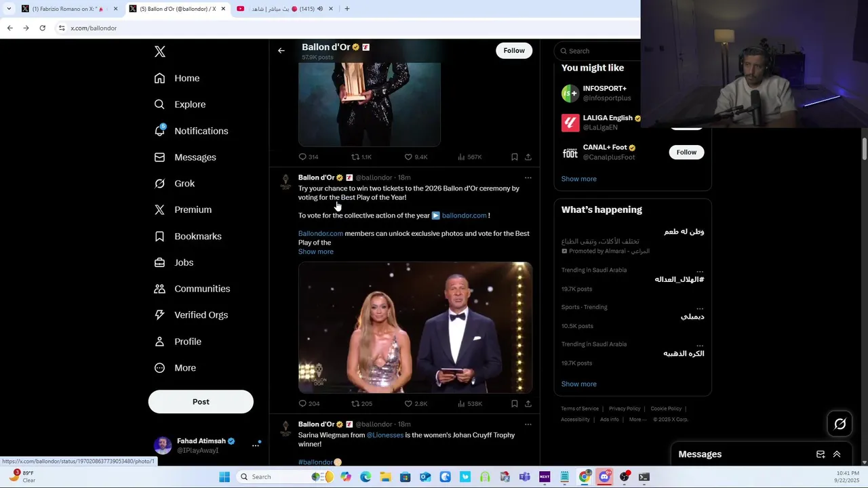Screen dimensions: 868x488
Task: Share the post with 567K views
Action: click(528, 157)
